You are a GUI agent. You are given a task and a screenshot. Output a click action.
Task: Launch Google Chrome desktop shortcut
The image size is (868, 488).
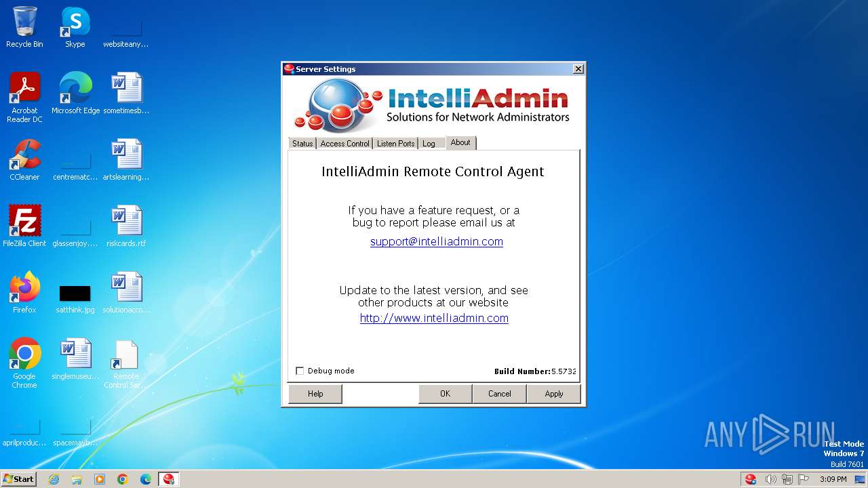pos(24,363)
